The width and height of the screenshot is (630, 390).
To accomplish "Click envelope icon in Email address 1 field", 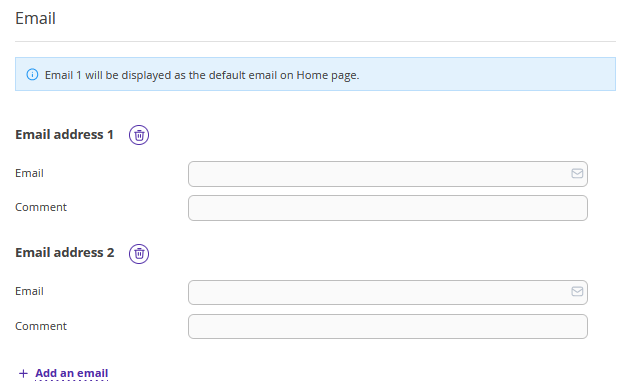I will pyautogui.click(x=577, y=174).
